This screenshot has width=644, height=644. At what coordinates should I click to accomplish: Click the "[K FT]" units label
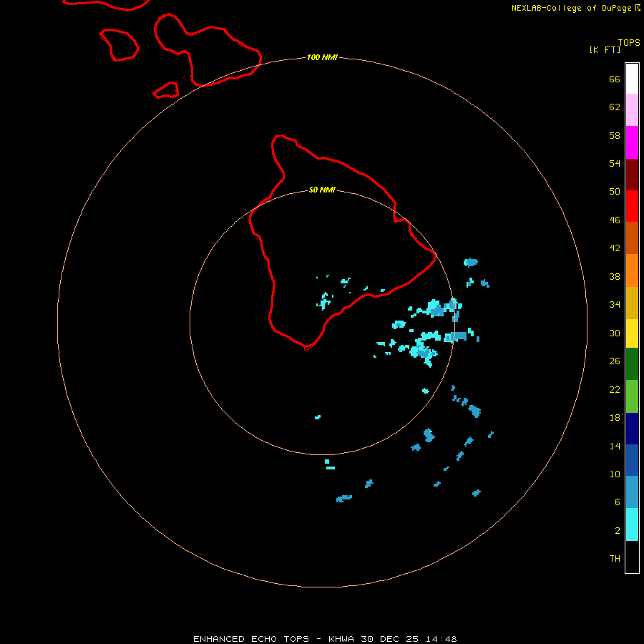click(605, 49)
